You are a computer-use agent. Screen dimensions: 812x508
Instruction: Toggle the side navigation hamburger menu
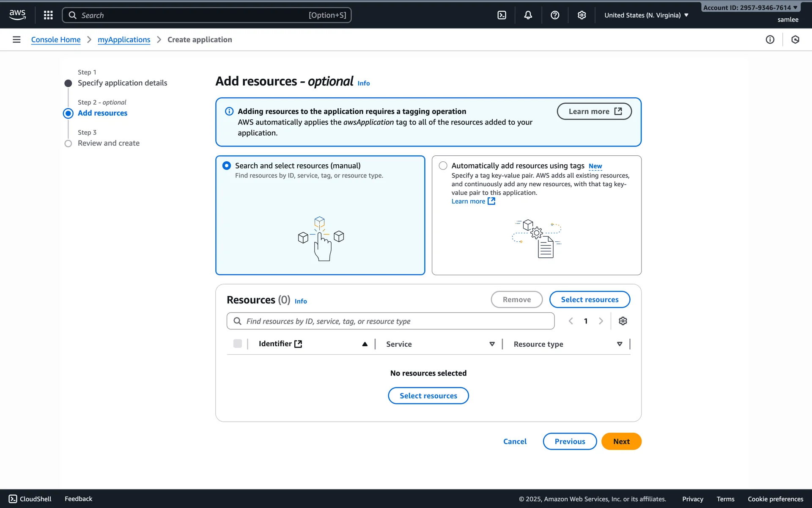point(16,39)
